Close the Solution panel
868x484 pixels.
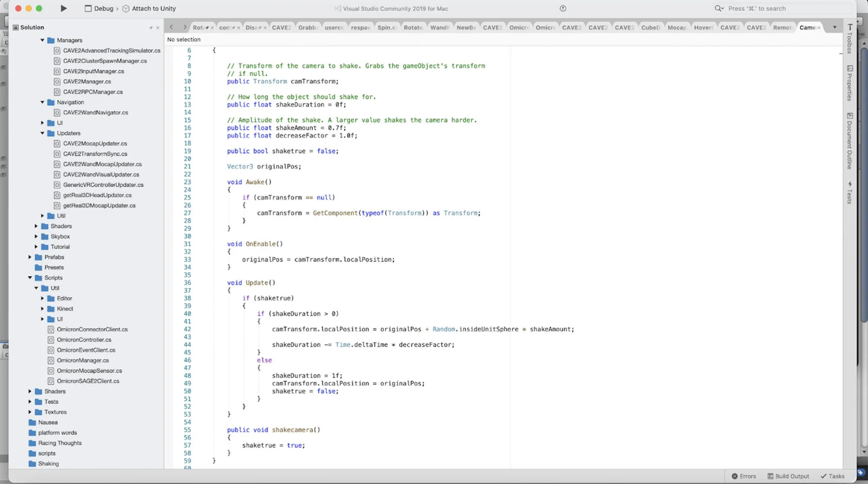158,27
